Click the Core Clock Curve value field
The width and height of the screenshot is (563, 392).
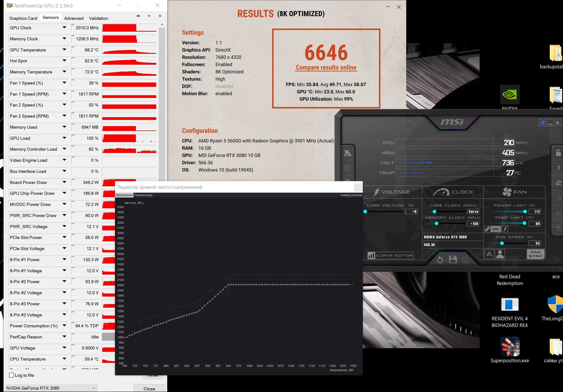pyautogui.click(x=473, y=212)
